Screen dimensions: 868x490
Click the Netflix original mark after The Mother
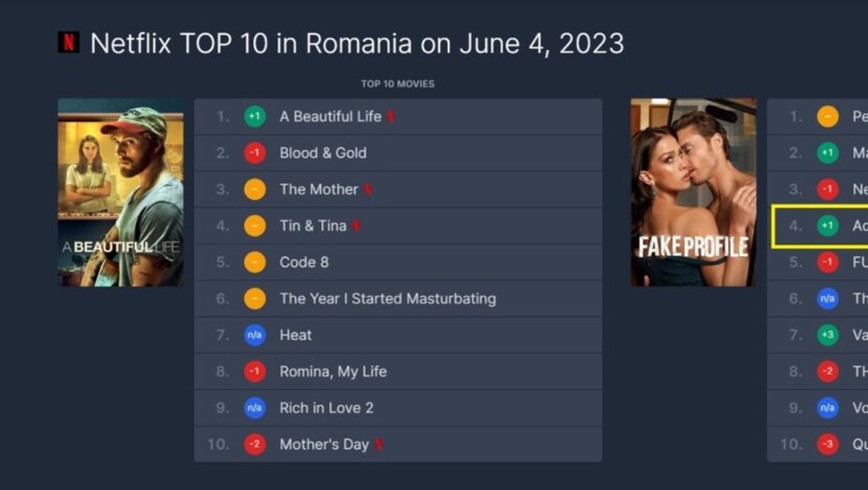click(368, 189)
